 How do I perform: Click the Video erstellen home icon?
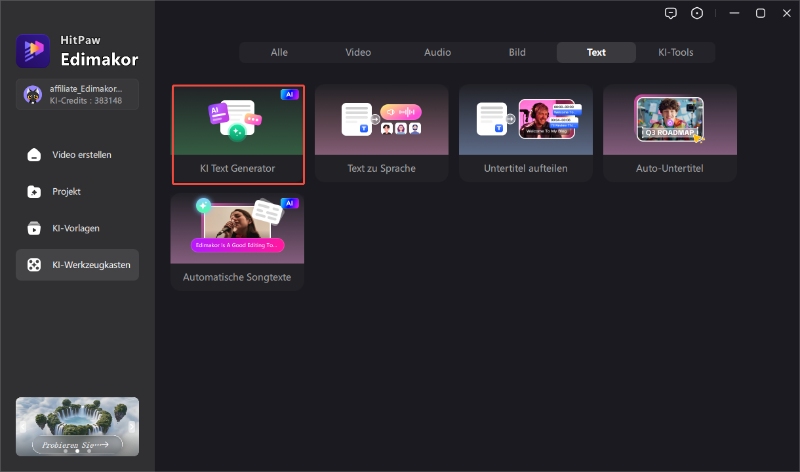[x=34, y=155]
